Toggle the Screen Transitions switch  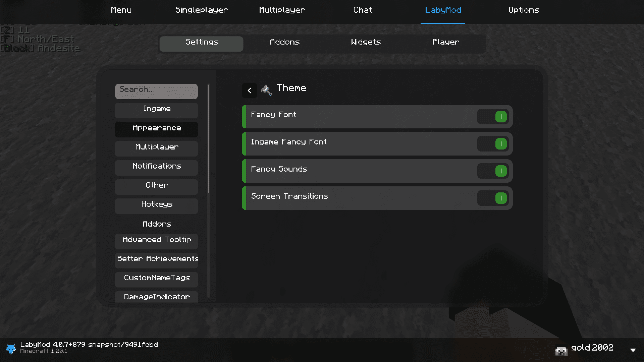coord(493,198)
